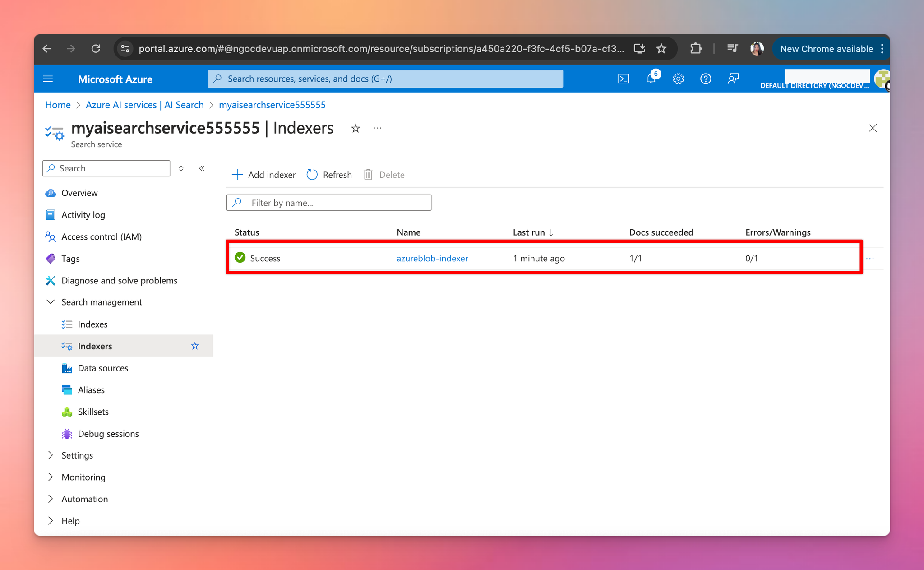Image resolution: width=924 pixels, height=570 pixels.
Task: Focus the Search resources, services, and docs box
Action: [x=385, y=79]
